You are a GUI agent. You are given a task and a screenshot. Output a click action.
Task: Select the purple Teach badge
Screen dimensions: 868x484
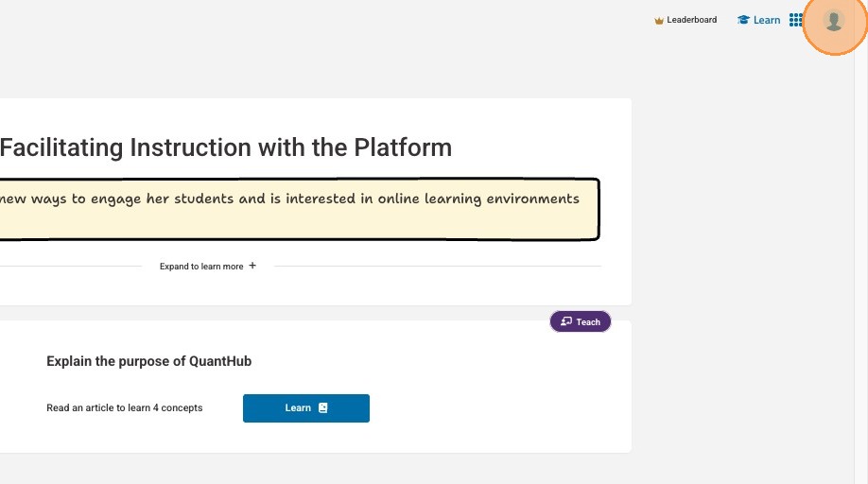[581, 321]
